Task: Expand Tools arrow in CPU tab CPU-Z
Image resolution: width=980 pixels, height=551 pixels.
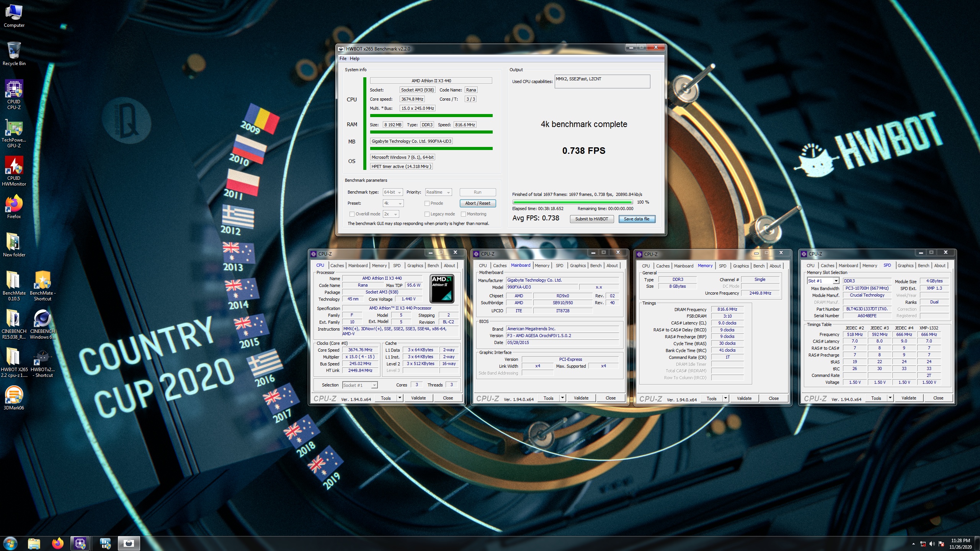Action: [399, 398]
